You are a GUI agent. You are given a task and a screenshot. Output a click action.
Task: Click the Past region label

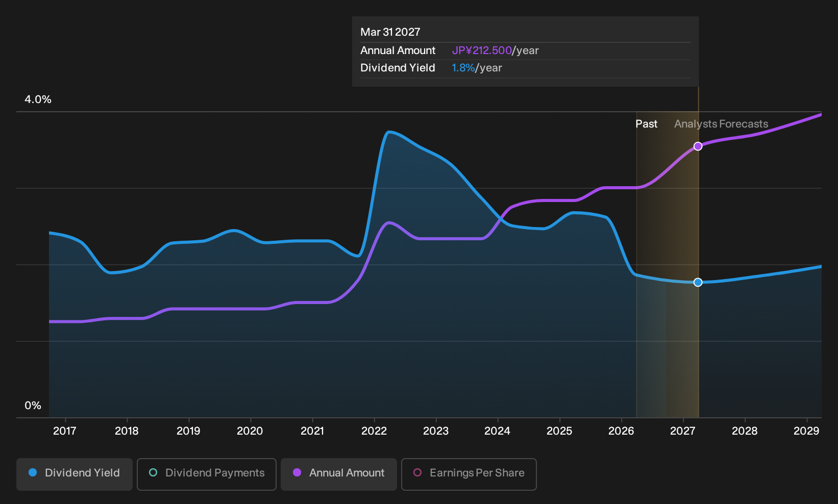point(646,124)
